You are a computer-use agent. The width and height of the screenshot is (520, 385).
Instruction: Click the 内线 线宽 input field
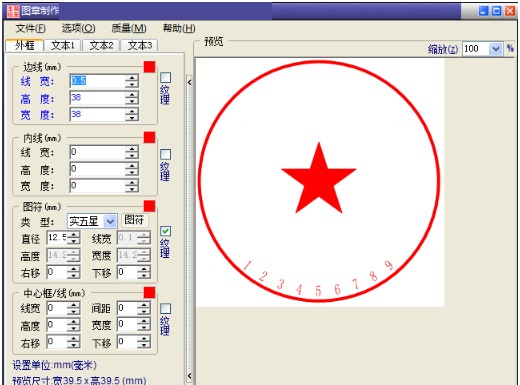pyautogui.click(x=98, y=152)
